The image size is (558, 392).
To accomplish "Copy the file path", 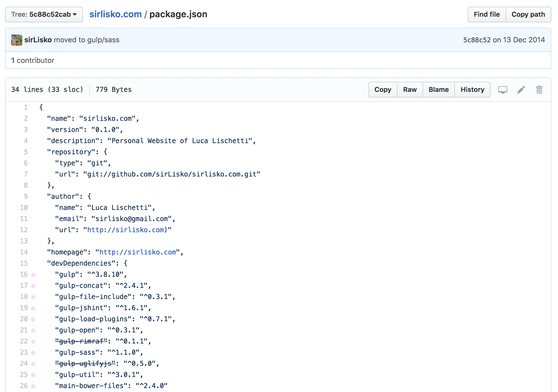I will (528, 14).
